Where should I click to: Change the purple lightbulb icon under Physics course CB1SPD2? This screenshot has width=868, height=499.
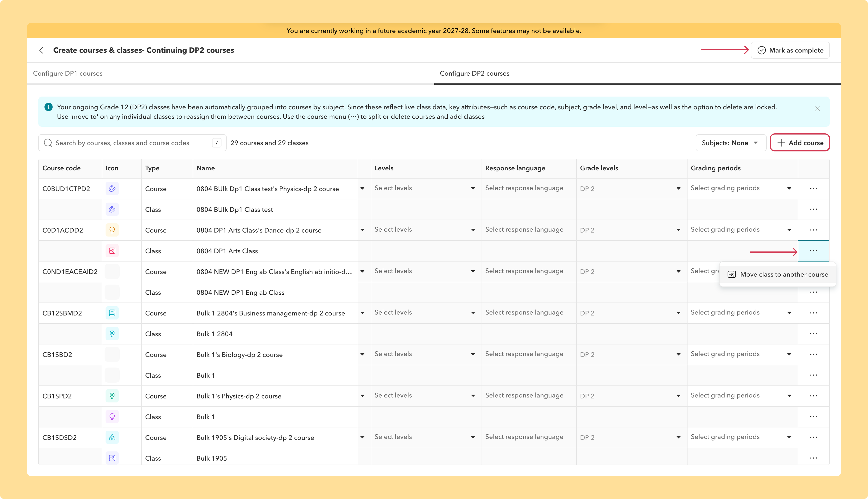[x=112, y=417]
